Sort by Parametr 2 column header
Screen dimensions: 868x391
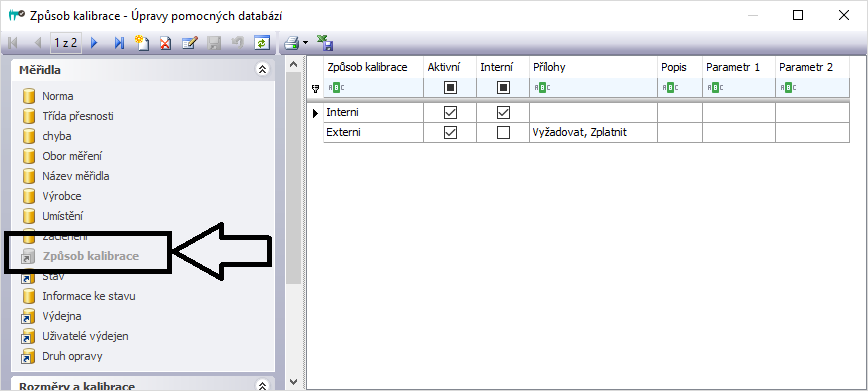tap(812, 68)
